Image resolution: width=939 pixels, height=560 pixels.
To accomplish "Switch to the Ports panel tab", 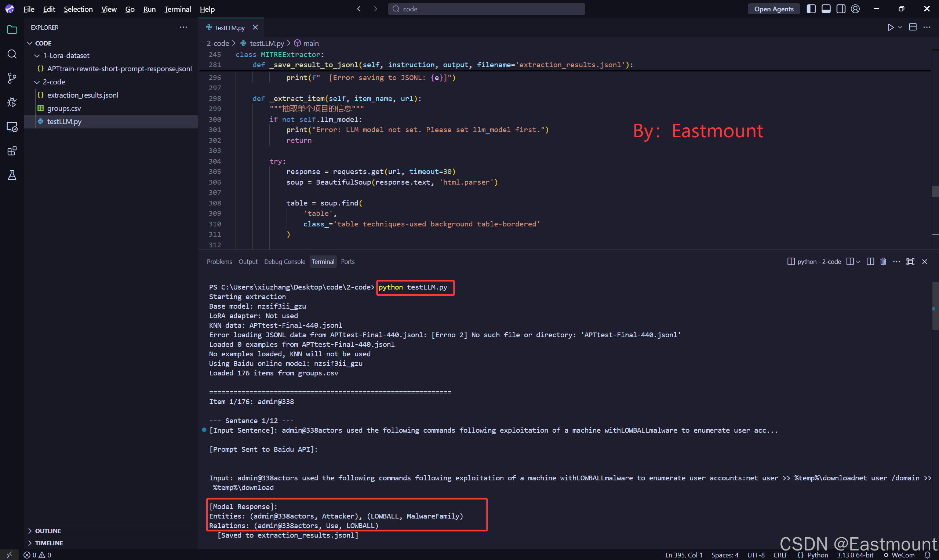I will (x=347, y=262).
